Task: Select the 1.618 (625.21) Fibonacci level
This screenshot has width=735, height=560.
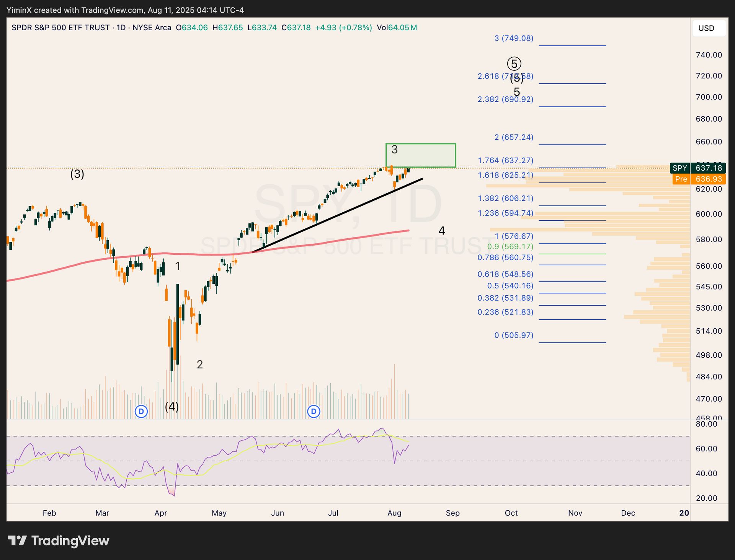Action: [x=505, y=175]
